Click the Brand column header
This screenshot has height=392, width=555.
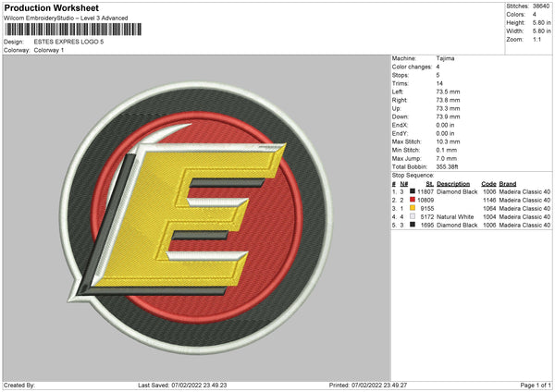pyautogui.click(x=508, y=184)
